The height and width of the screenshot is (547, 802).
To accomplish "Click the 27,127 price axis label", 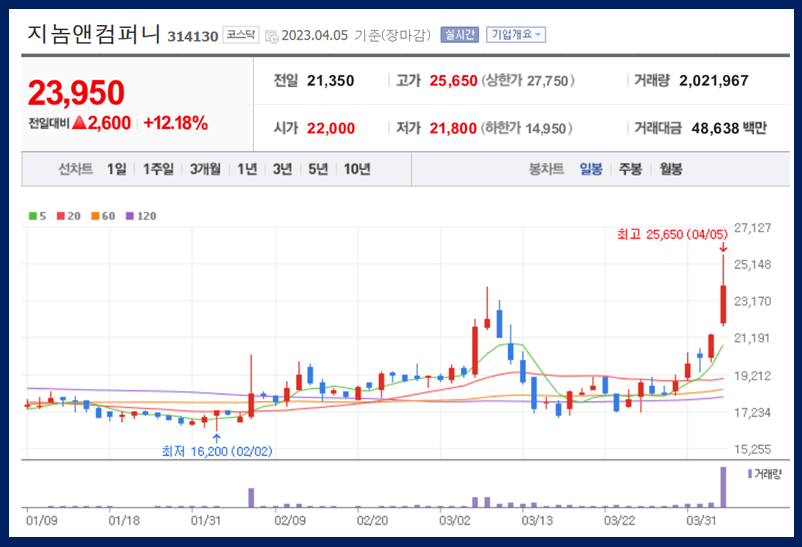I will [752, 228].
